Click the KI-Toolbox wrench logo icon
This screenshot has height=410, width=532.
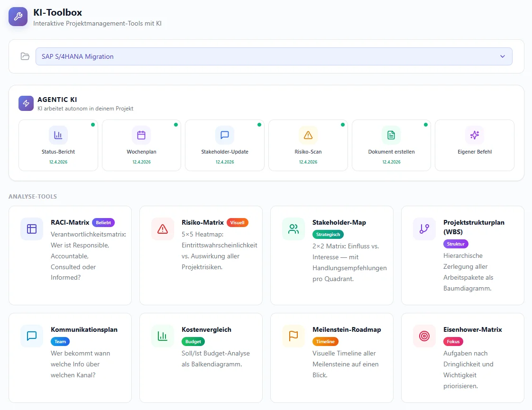pyautogui.click(x=18, y=16)
